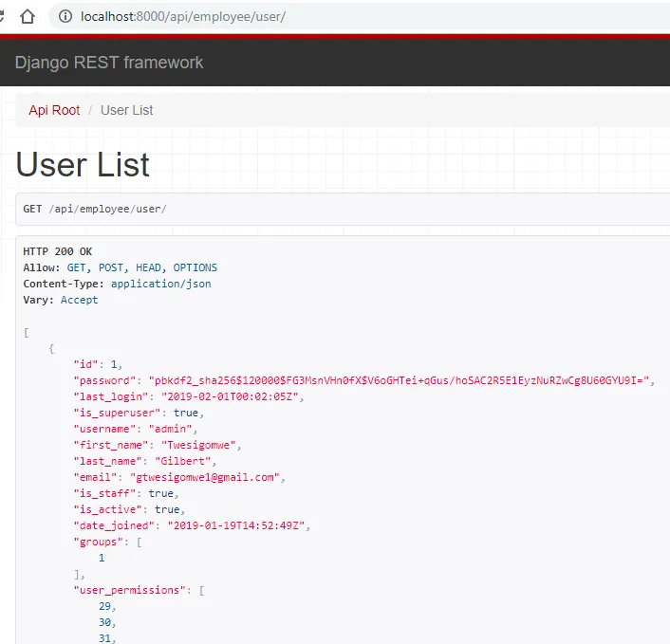The width and height of the screenshot is (670, 644).
Task: Click the "groups" key
Action: tap(99, 542)
